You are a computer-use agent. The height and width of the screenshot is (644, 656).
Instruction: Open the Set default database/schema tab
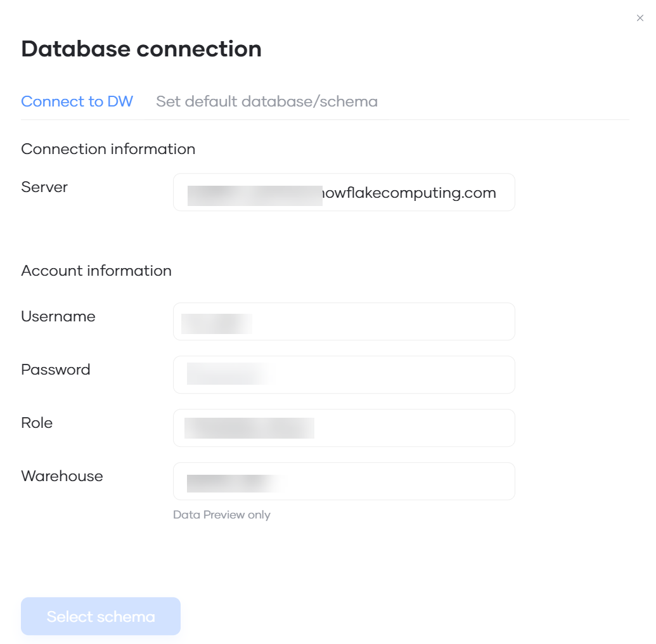[266, 101]
